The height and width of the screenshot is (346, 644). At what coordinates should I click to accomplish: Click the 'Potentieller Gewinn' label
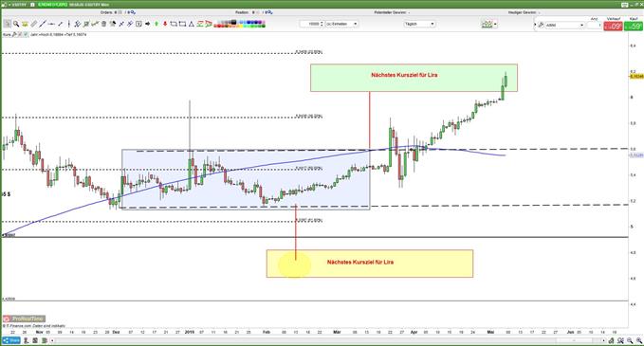tap(390, 12)
